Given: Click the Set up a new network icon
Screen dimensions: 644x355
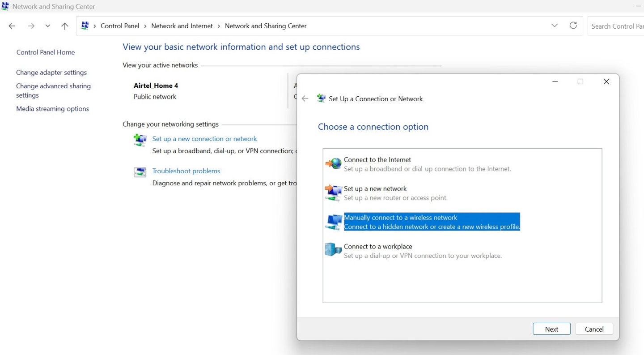Looking at the screenshot, I should click(x=333, y=193).
